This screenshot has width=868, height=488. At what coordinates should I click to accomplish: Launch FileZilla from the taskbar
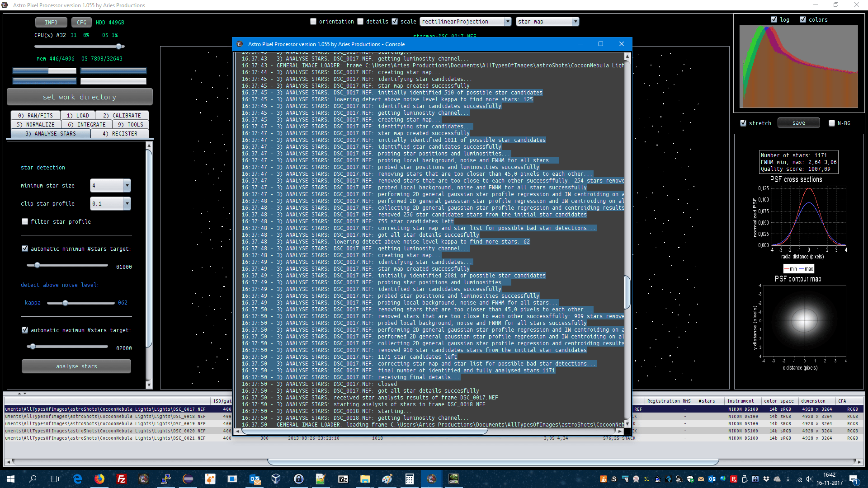121,479
